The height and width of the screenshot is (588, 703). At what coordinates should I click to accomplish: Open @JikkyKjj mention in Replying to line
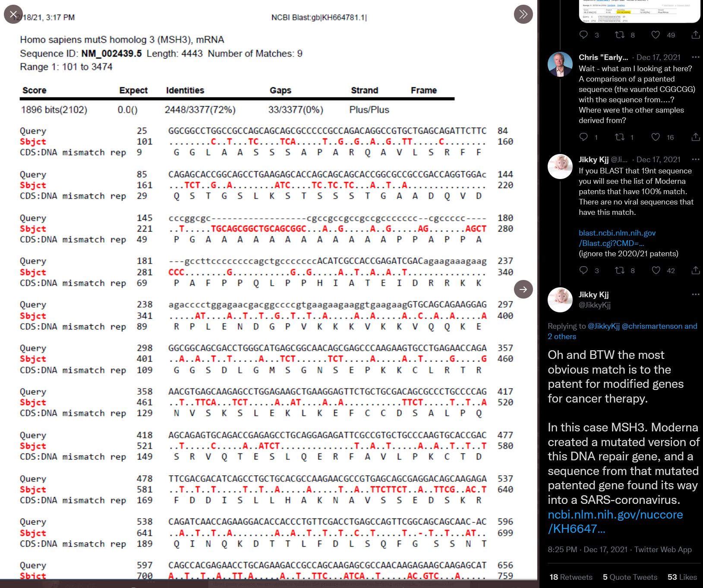(604, 326)
